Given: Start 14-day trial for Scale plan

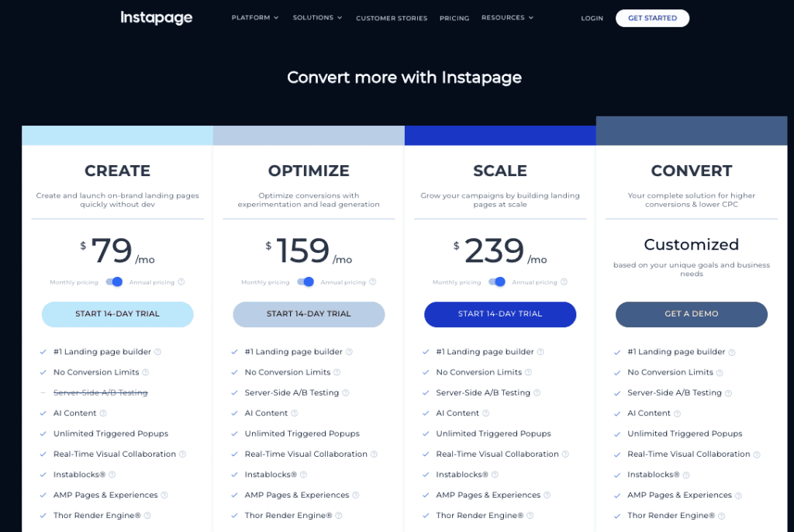Looking at the screenshot, I should point(500,314).
